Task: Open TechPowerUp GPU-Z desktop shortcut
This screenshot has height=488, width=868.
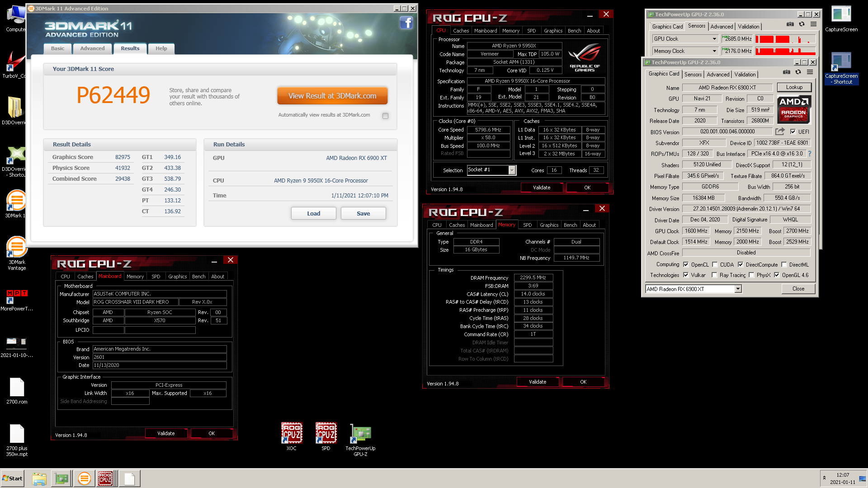Action: pyautogui.click(x=360, y=440)
